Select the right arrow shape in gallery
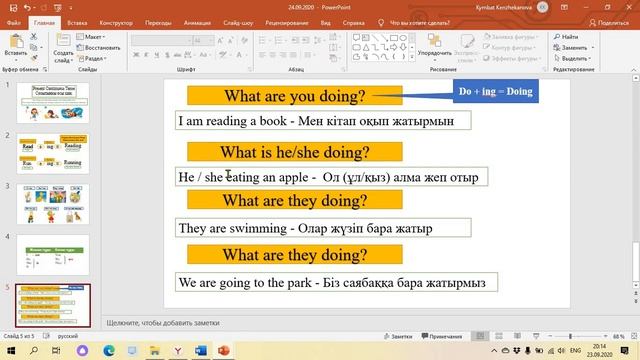640x360 pixels. [x=394, y=47]
